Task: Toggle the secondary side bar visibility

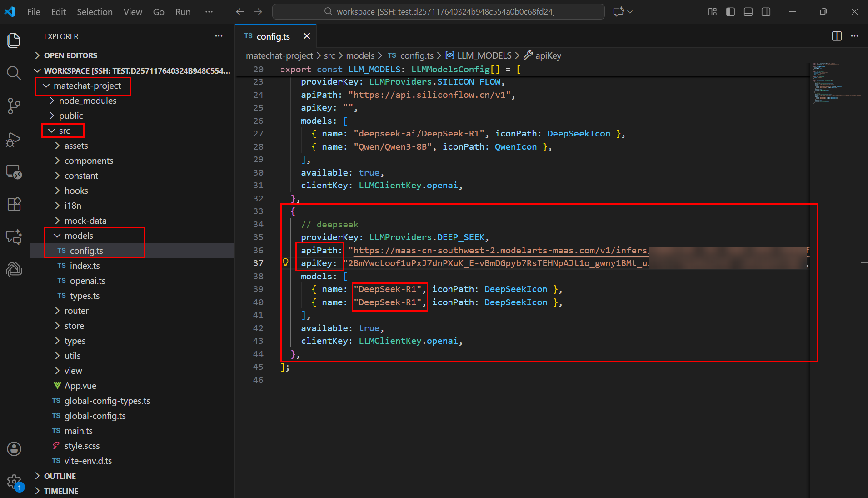Action: [766, 12]
